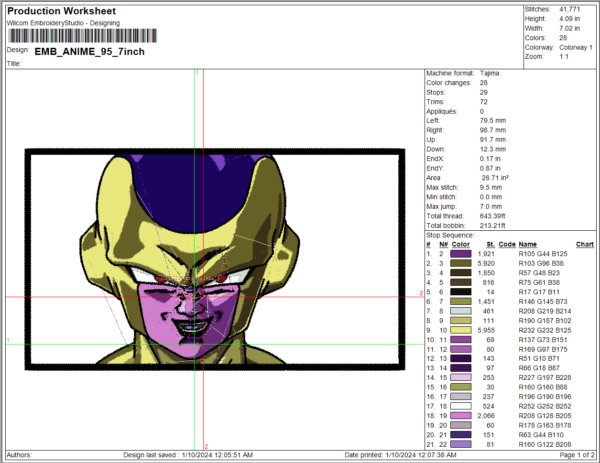The height and width of the screenshot is (463, 600).
Task: Click 'Wilcom EmbroideryStudio - Designing' text
Action: (63, 23)
